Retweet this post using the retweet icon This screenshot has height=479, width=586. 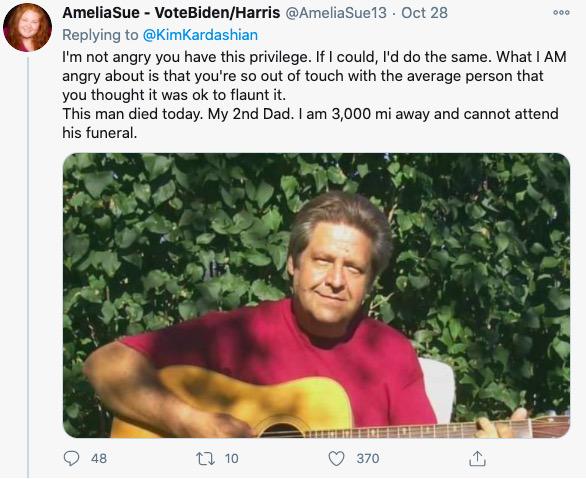[206, 458]
